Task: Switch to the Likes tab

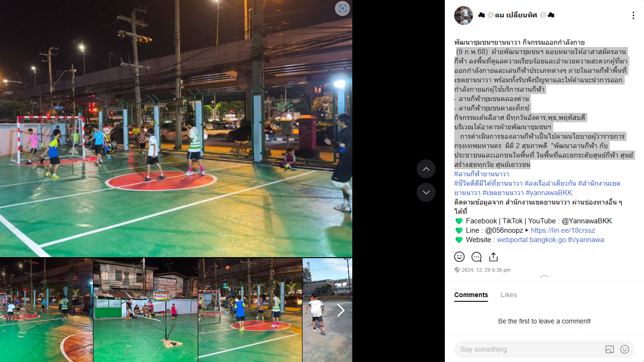Action: click(509, 295)
